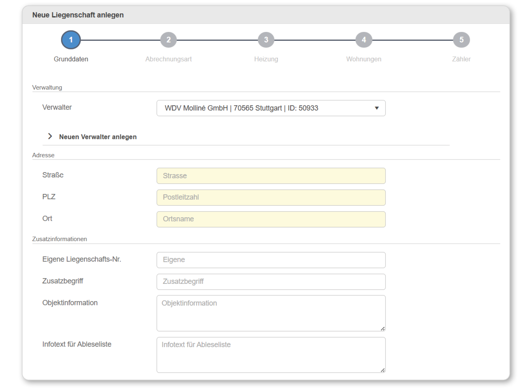Viewport: 532px width, 392px height.
Task: Focus the Strasse input field
Action: [271, 176]
